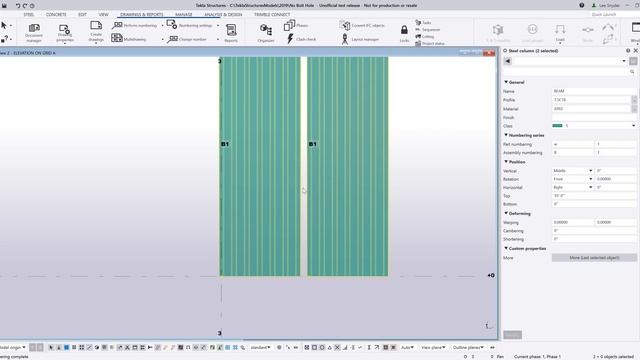The height and width of the screenshot is (360, 640).
Task: Run the Clash check tool
Action: (301, 39)
